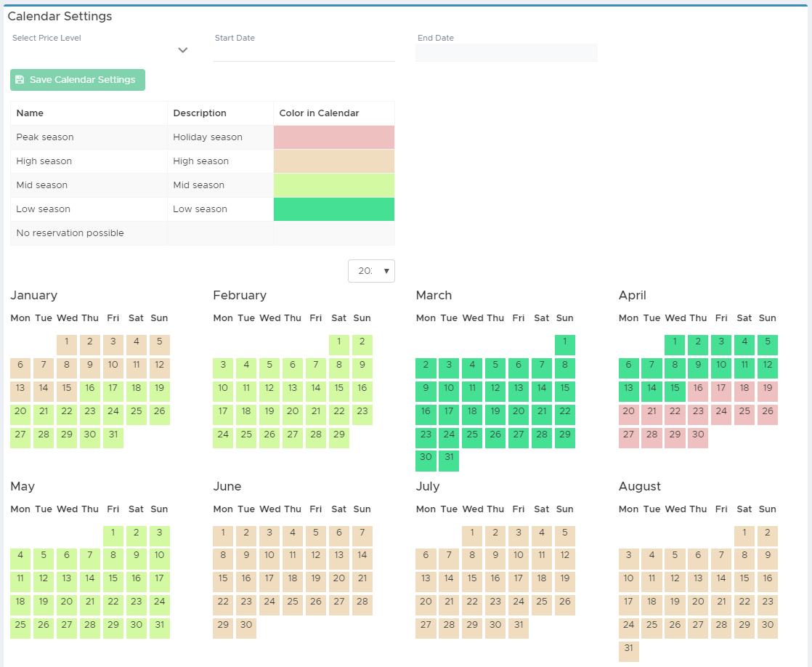812x667 pixels.
Task: Click the Name column header
Action: point(89,113)
